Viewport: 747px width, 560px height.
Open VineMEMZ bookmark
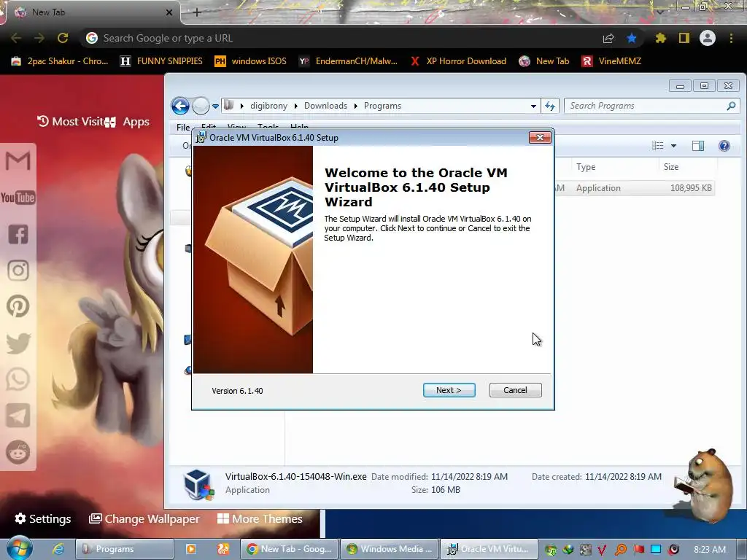coord(612,61)
